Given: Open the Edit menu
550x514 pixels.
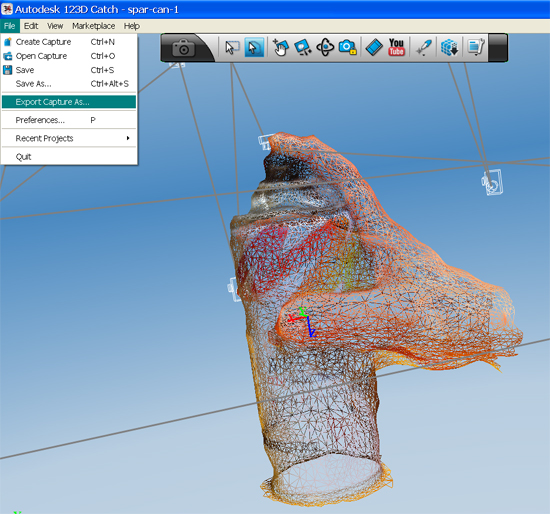Looking at the screenshot, I should 31,26.
